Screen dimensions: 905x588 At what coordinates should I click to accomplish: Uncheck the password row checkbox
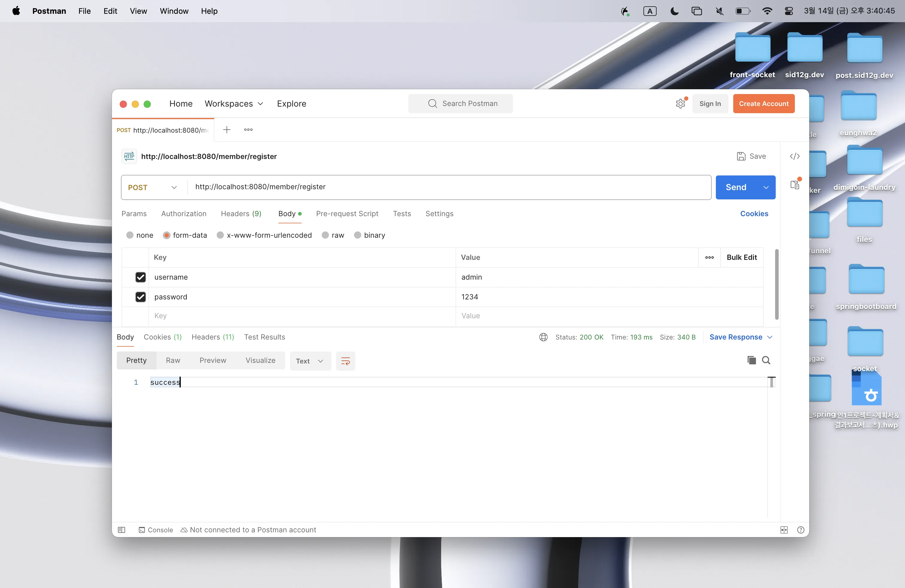pyautogui.click(x=141, y=297)
